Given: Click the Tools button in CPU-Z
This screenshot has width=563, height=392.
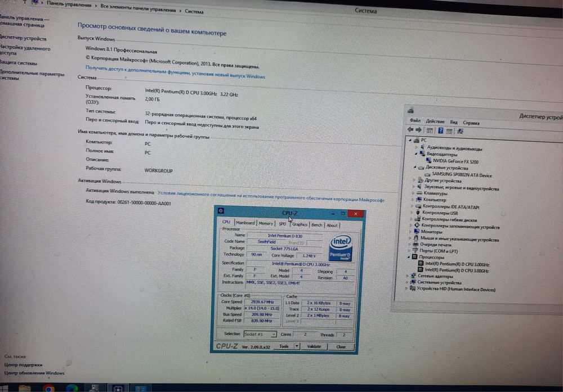Looking at the screenshot, I should click(284, 346).
